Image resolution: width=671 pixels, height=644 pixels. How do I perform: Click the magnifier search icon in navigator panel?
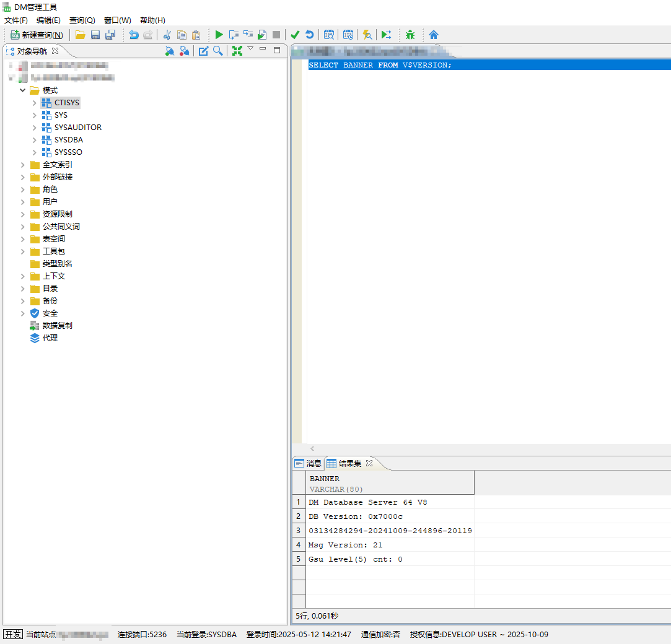point(218,51)
